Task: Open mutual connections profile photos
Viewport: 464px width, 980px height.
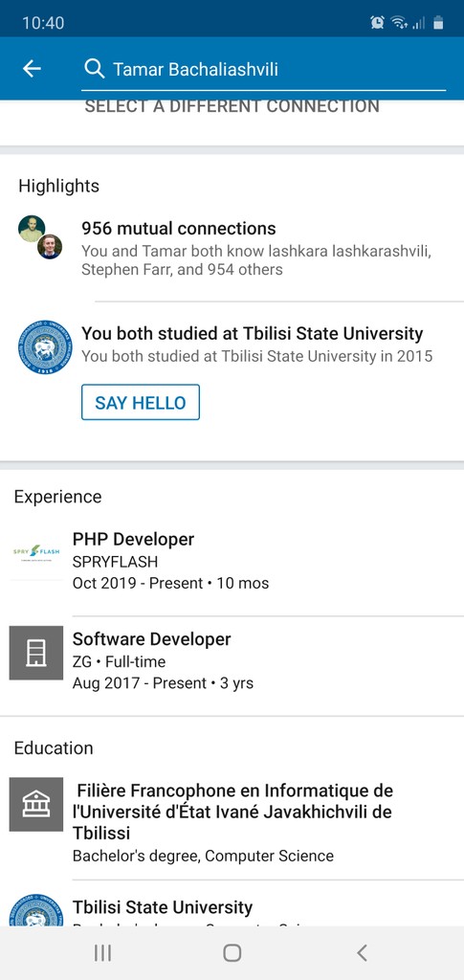Action: tap(40, 237)
